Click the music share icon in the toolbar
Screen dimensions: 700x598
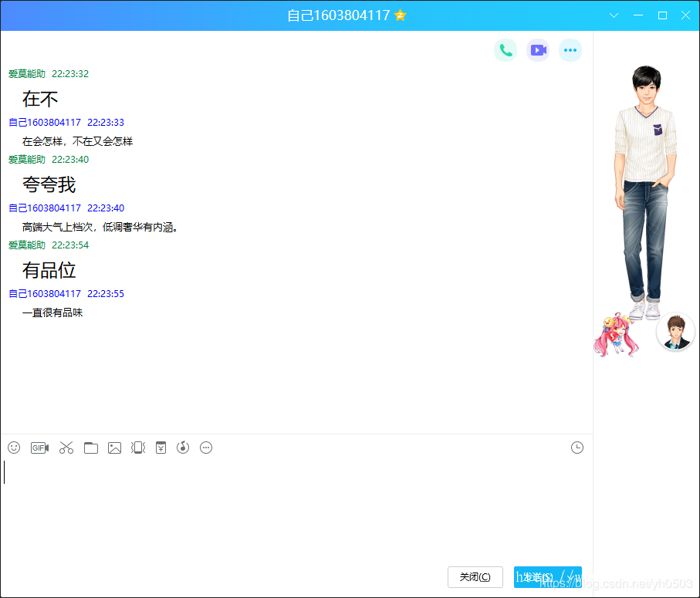coord(183,448)
